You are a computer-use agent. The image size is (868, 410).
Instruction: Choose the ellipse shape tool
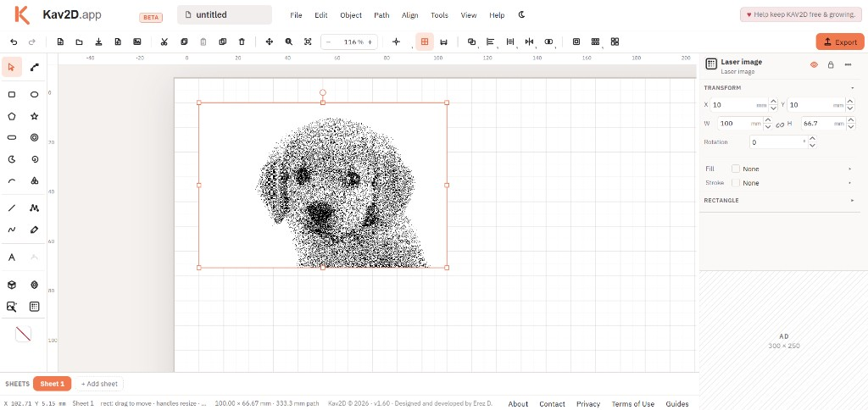click(x=34, y=95)
